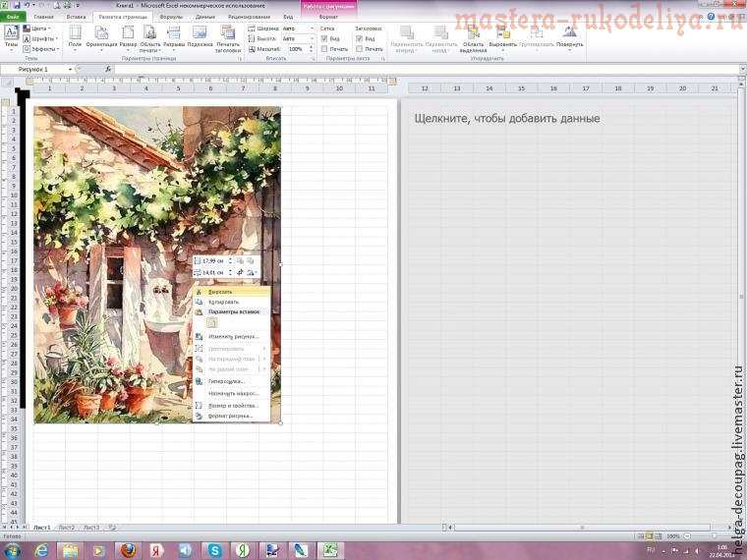
Task: Click the fx insert function icon
Action: [x=108, y=69]
